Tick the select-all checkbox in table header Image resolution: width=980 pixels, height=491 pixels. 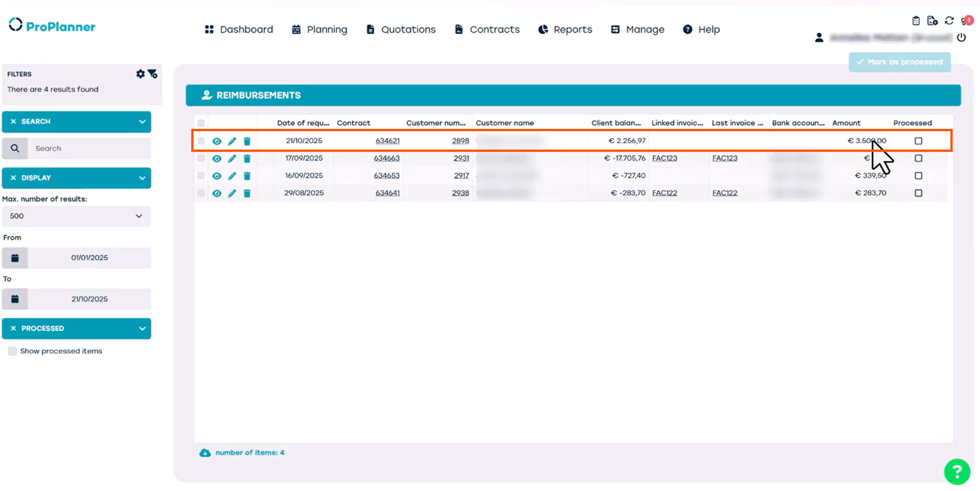point(201,123)
